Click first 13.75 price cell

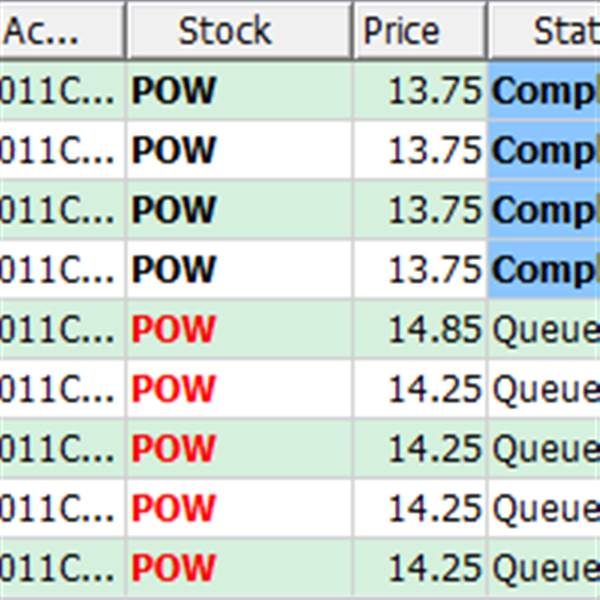(x=420, y=91)
